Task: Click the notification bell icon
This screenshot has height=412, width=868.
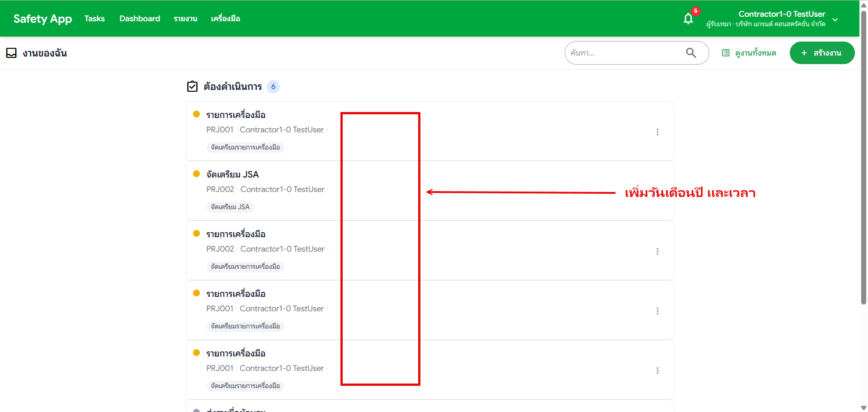Action: pos(688,19)
